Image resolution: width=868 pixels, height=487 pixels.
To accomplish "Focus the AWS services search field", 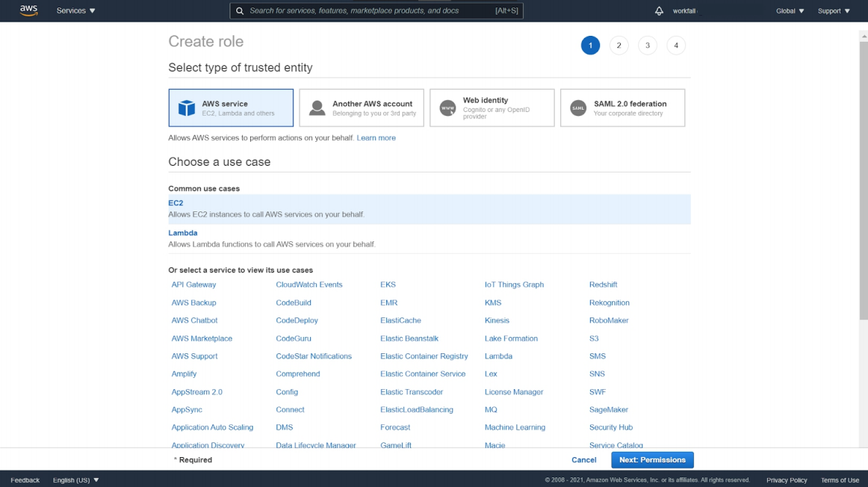I will point(376,10).
